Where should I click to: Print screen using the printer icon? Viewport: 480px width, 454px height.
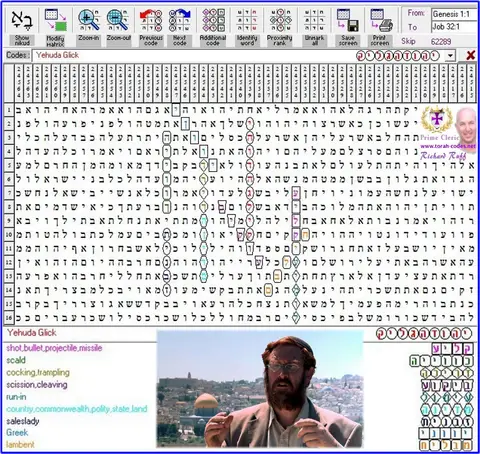point(381,20)
